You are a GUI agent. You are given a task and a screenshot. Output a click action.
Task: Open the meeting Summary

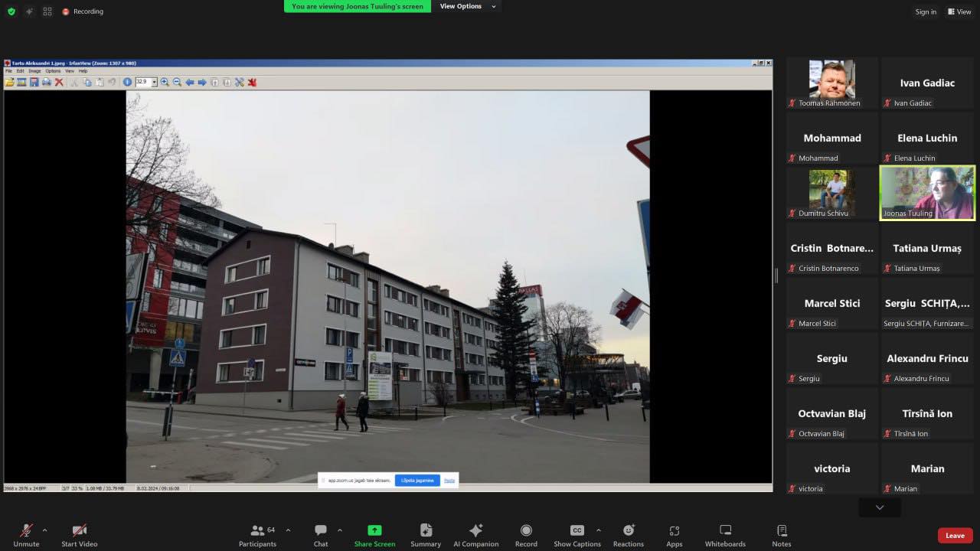click(x=426, y=535)
